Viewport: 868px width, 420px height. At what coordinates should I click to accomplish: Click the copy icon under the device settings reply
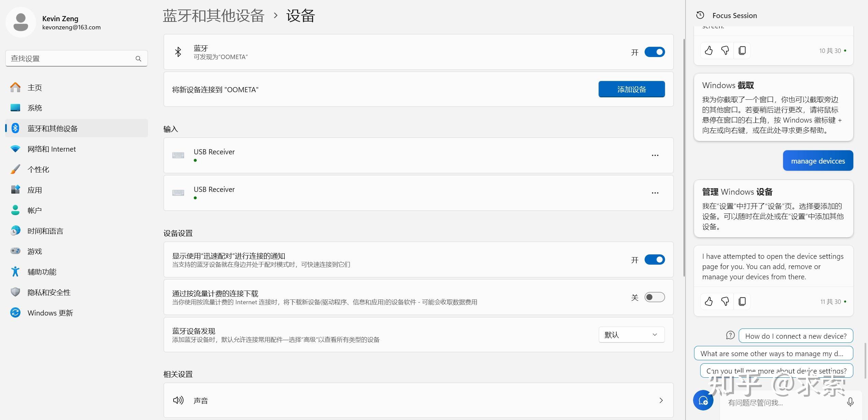coord(742,302)
